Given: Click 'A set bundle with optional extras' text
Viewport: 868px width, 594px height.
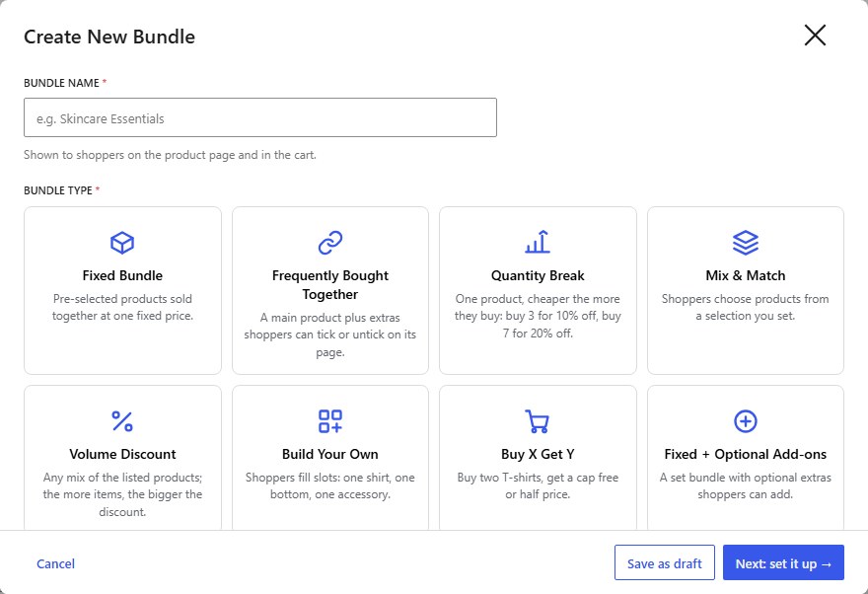Looking at the screenshot, I should click(x=745, y=485).
